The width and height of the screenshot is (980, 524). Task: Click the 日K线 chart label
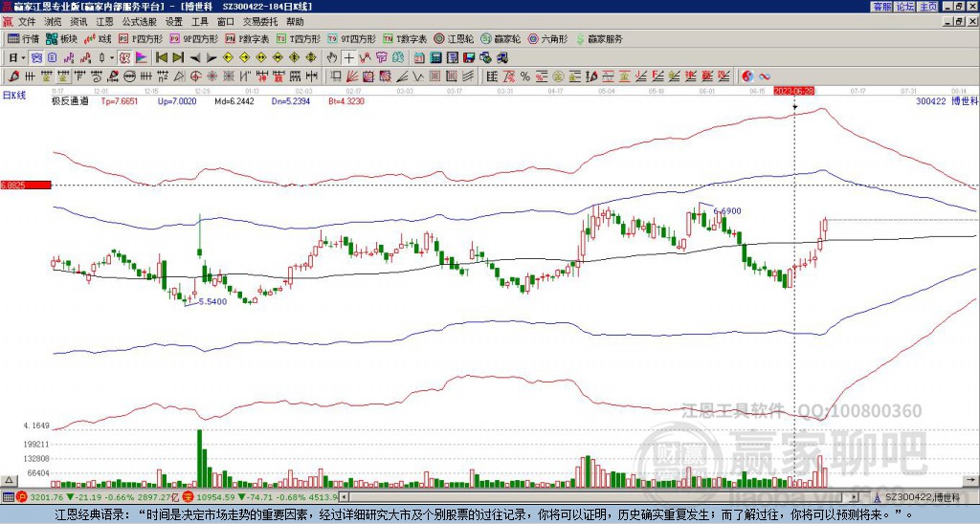click(13, 96)
